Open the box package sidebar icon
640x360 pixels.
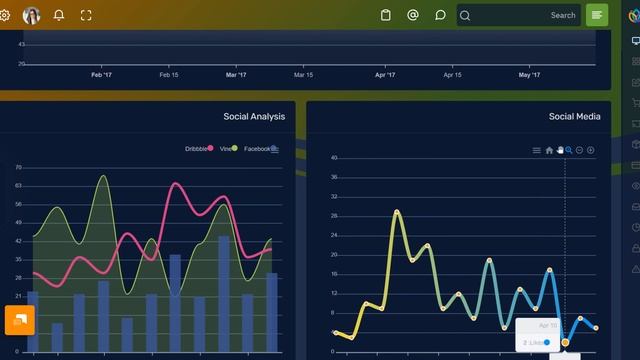(636, 144)
